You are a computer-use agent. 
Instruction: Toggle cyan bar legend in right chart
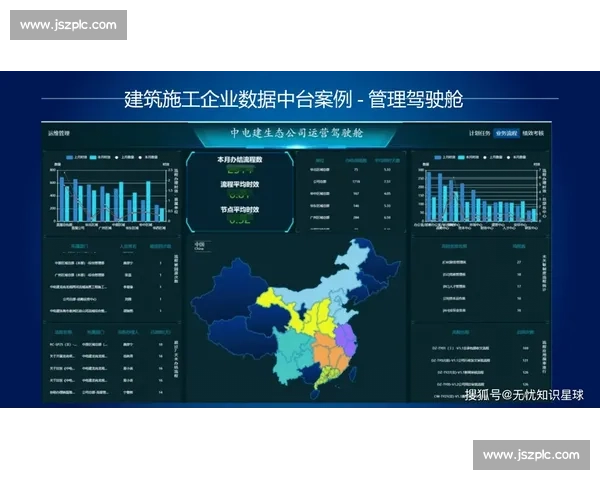coord(468,157)
